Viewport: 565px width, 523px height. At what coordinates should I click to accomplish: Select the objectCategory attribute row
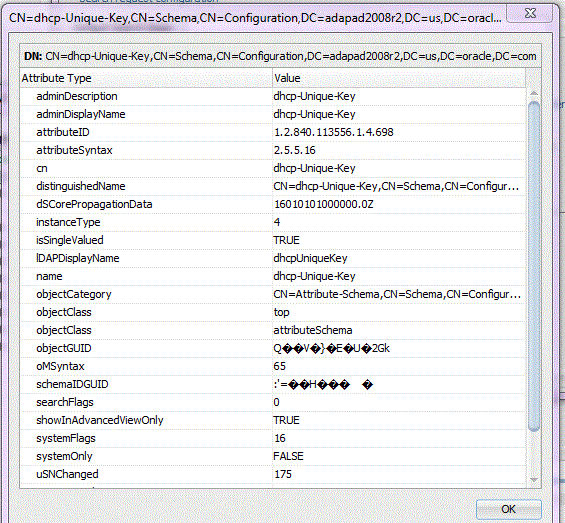pos(273,294)
